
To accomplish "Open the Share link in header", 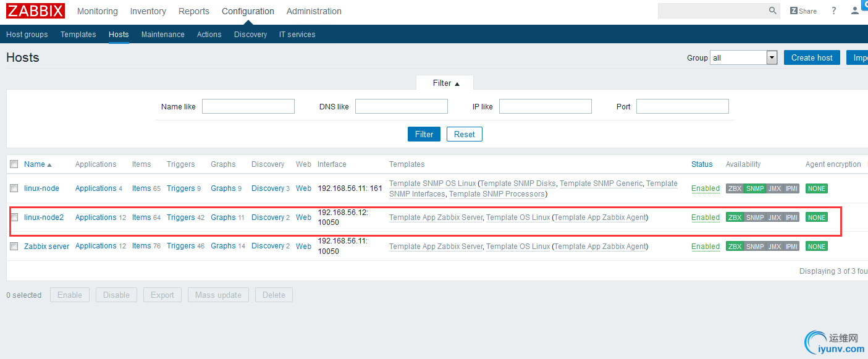I will click(x=803, y=11).
